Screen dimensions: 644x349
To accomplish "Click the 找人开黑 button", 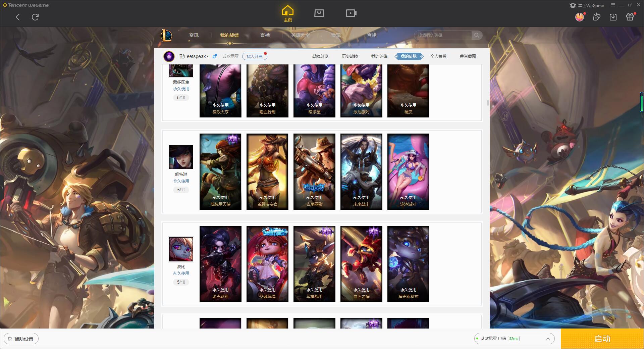I will (x=255, y=56).
